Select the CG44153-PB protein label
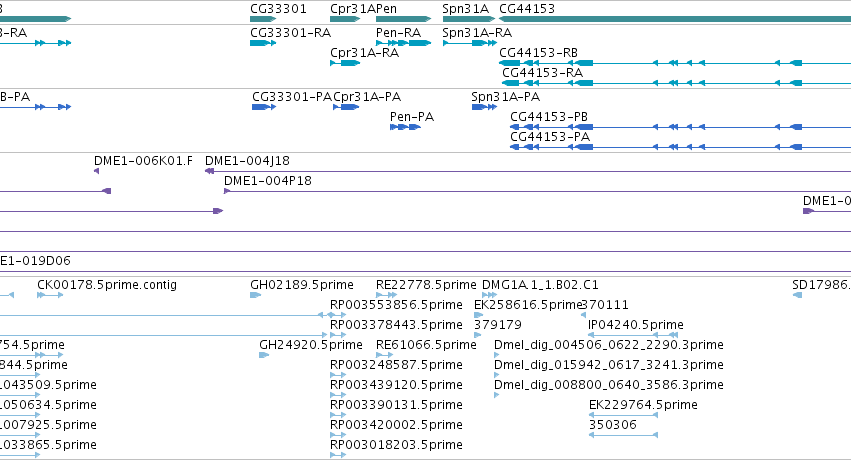This screenshot has height=460, width=851. tap(549, 117)
